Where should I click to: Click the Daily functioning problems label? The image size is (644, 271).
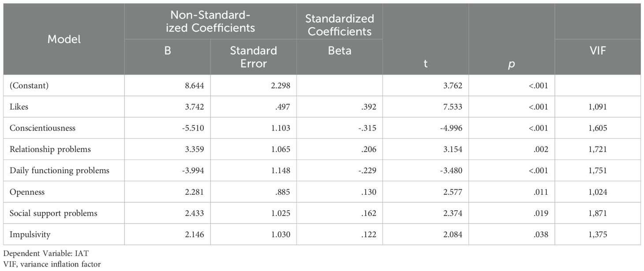tap(60, 171)
